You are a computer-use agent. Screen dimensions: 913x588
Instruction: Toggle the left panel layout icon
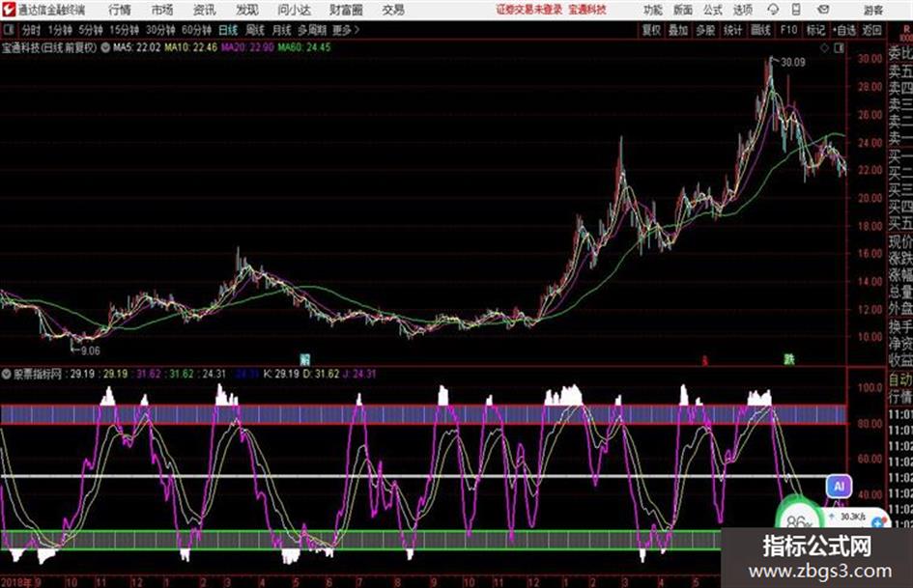click(x=8, y=30)
